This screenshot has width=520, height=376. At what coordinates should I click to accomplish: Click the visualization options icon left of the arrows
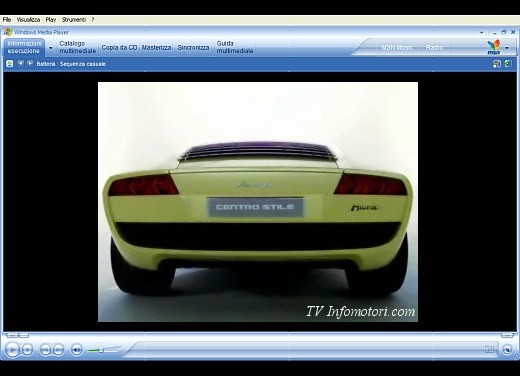(x=9, y=63)
